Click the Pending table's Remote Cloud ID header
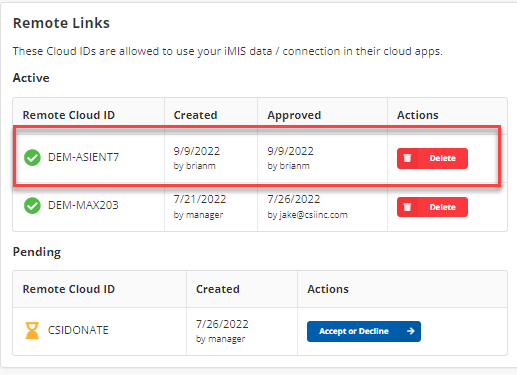The image size is (517, 375). pos(69,289)
